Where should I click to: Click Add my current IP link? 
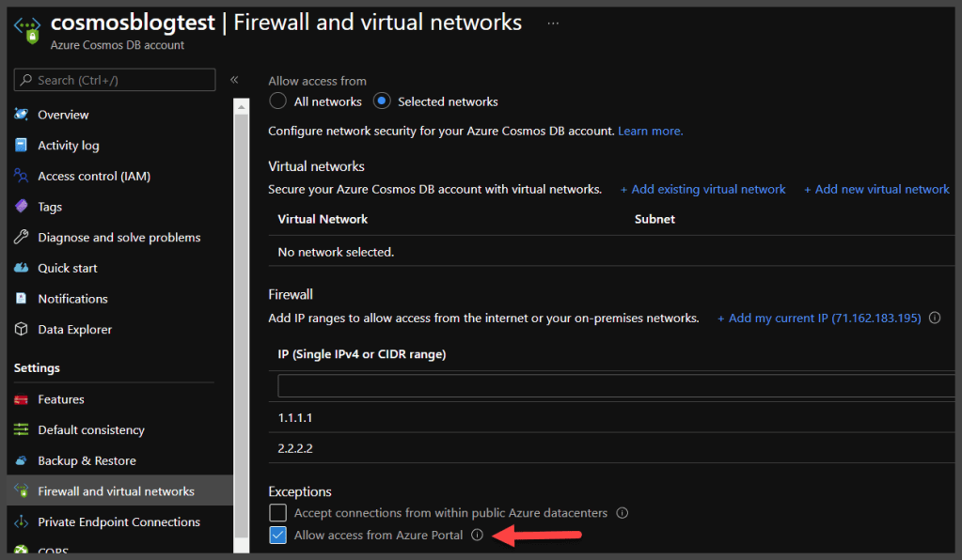click(818, 319)
